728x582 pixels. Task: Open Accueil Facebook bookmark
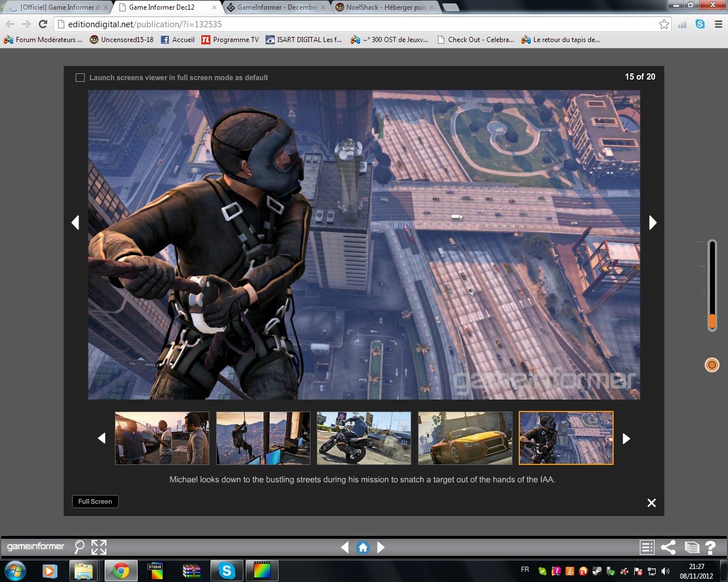[x=177, y=40]
